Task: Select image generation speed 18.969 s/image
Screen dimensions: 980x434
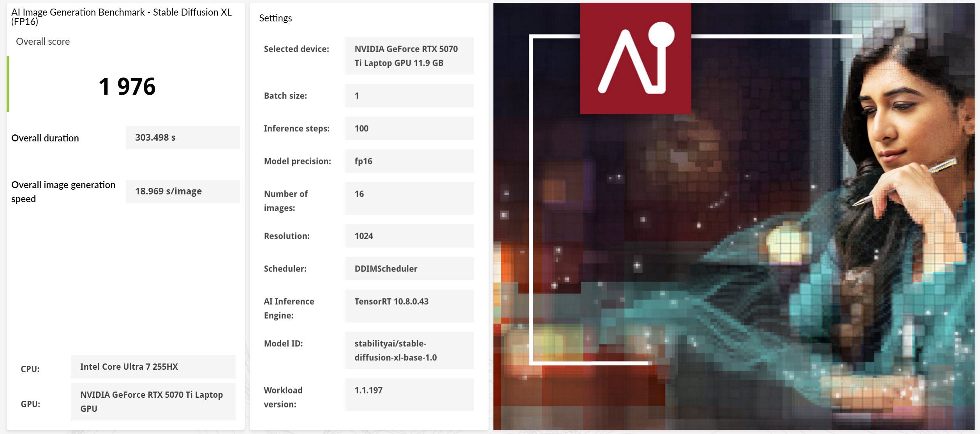Action: 183,191
